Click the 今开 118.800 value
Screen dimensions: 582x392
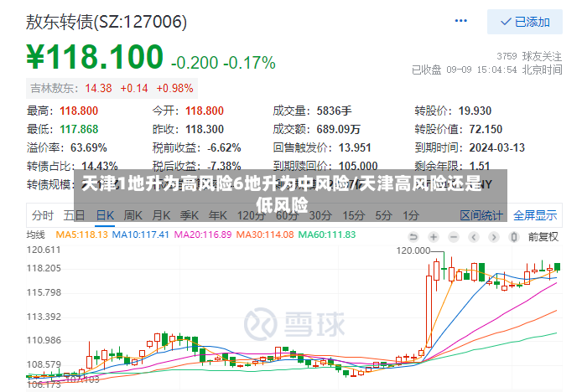tap(205, 111)
